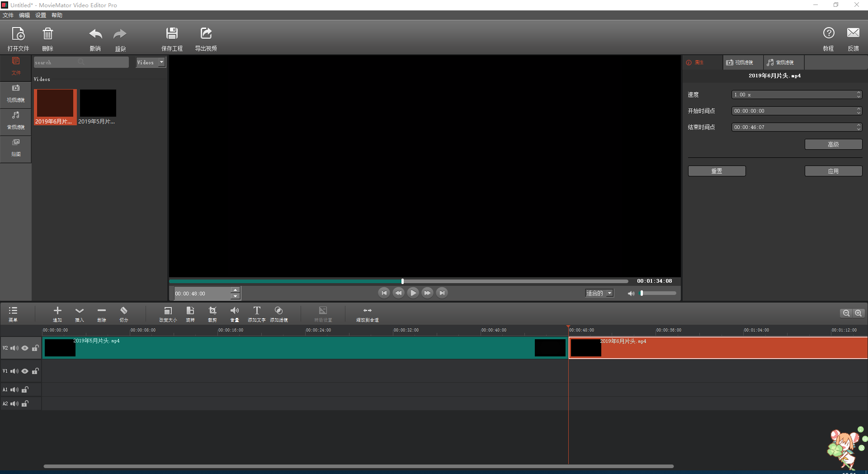Click 缩放到合适 zoom-to-fit icon
The width and height of the screenshot is (868, 474).
click(368, 311)
